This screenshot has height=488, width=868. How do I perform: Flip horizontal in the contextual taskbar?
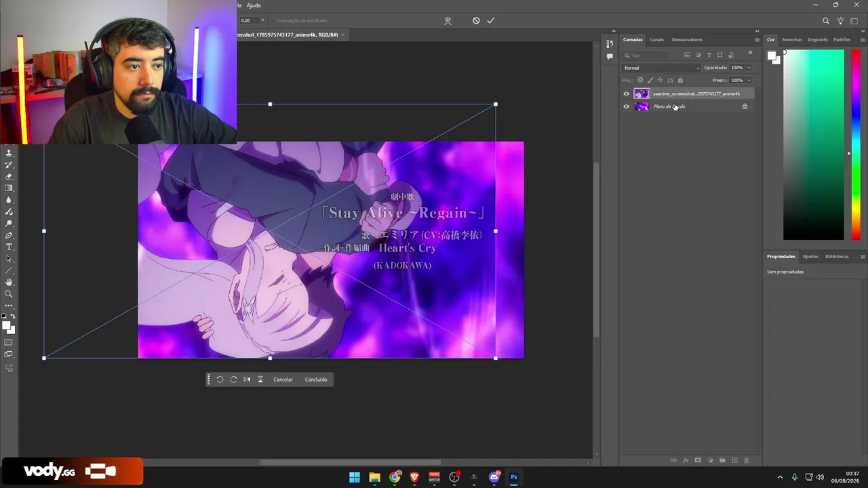(247, 380)
